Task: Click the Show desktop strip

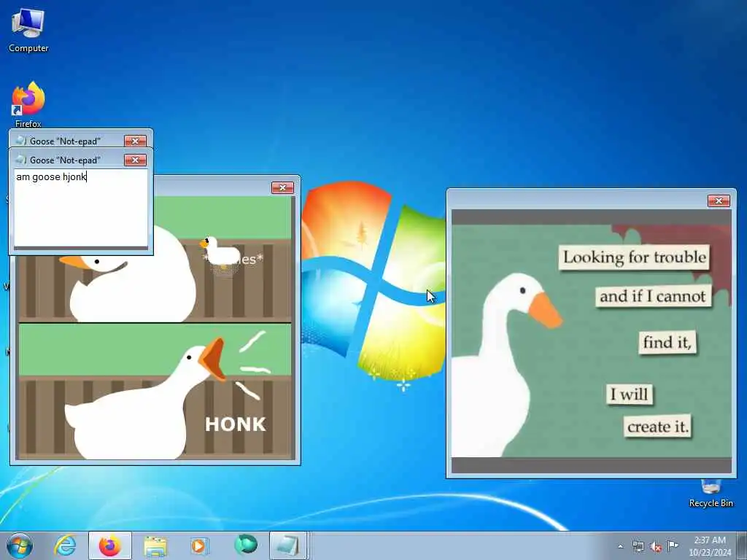Action: 742,545
